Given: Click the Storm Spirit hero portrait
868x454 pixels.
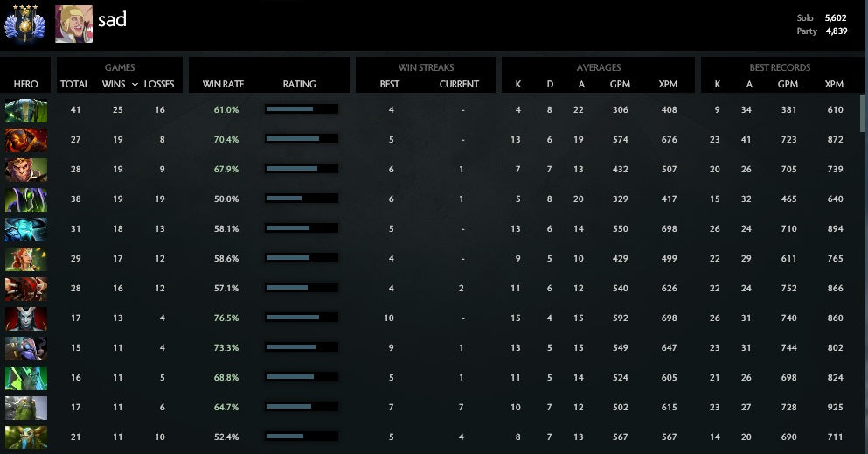Looking at the screenshot, I should (x=25, y=229).
